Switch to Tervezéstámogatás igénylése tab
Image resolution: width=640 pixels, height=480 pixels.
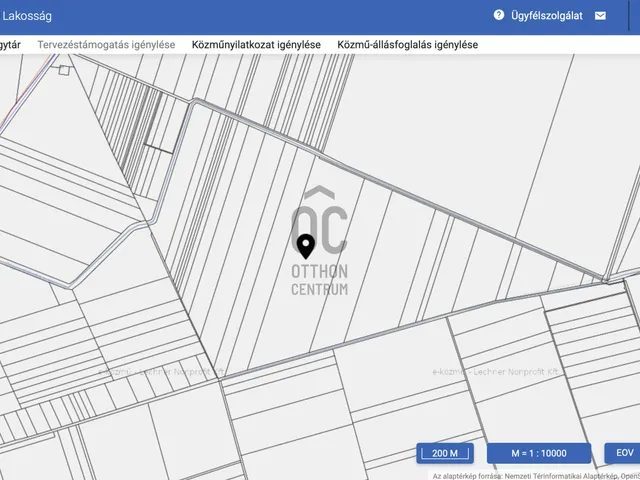pyautogui.click(x=106, y=45)
